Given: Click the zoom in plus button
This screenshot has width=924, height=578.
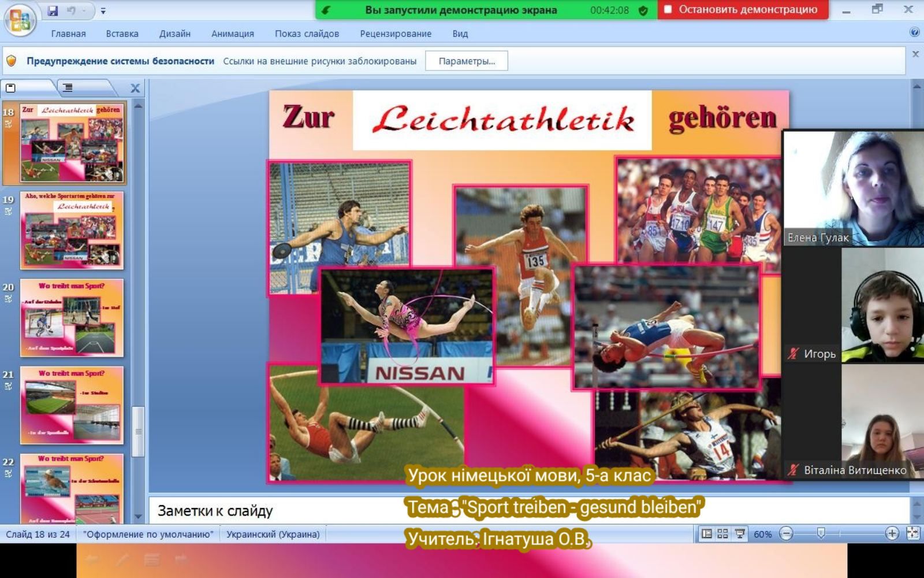Looking at the screenshot, I should pyautogui.click(x=892, y=533).
